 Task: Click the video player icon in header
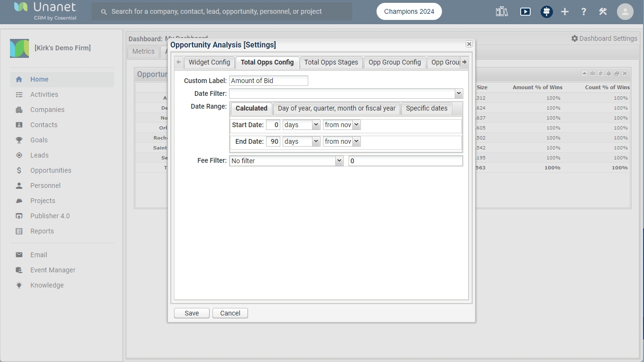pos(525,12)
